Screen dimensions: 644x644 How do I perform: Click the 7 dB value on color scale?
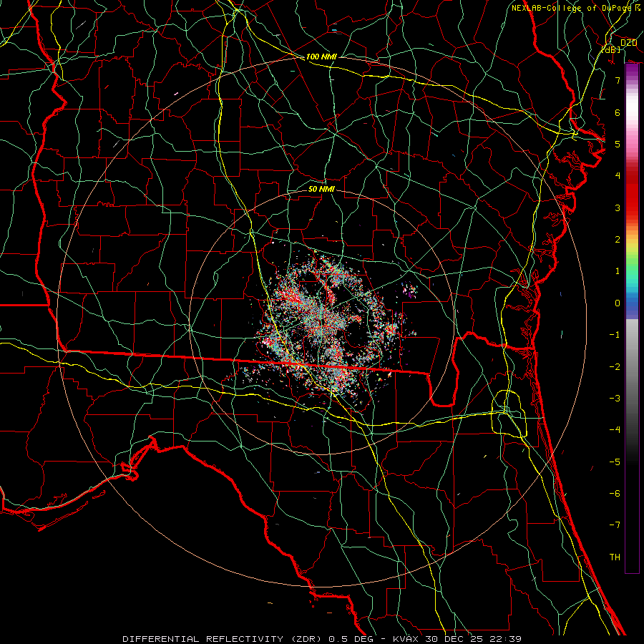pos(618,80)
